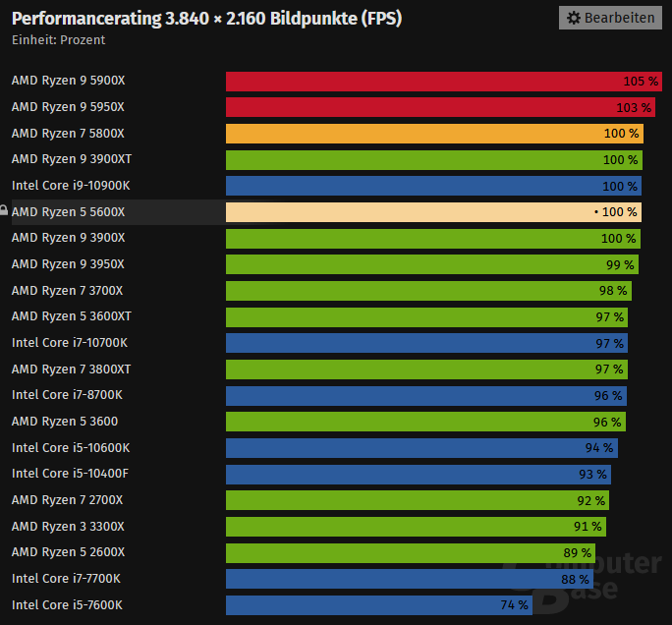672x625 pixels.
Task: Select the AMD Ryzen 9 3900X label
Action: click(x=68, y=238)
